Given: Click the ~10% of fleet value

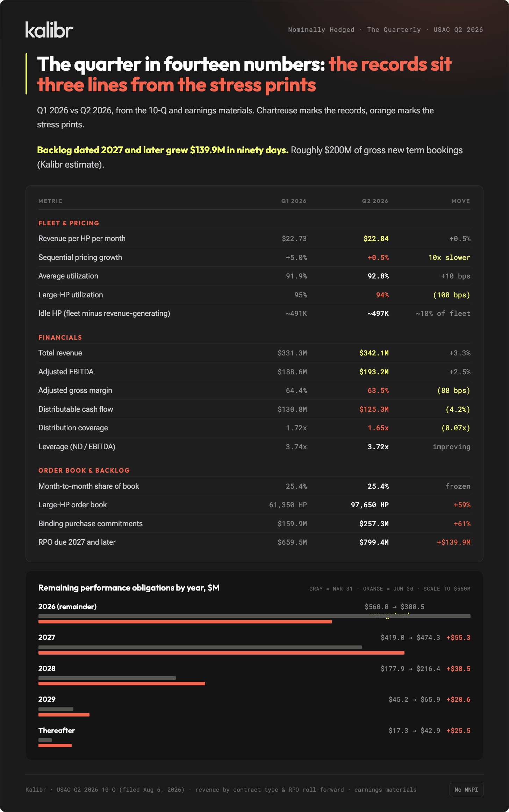Looking at the screenshot, I should [443, 313].
